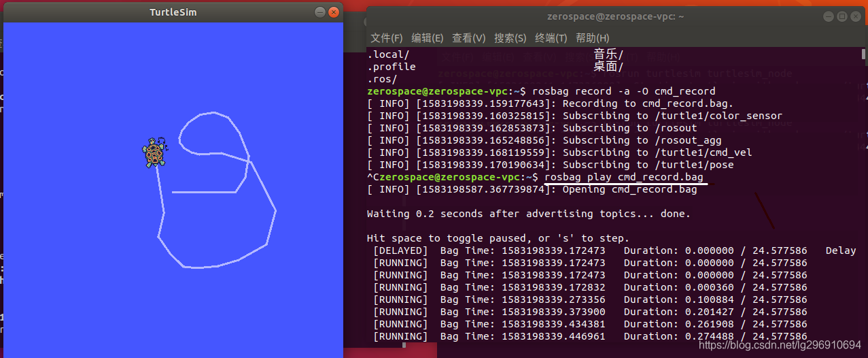Screen dimensions: 868x358
Task: Maximize the terminal window
Action: [841, 16]
